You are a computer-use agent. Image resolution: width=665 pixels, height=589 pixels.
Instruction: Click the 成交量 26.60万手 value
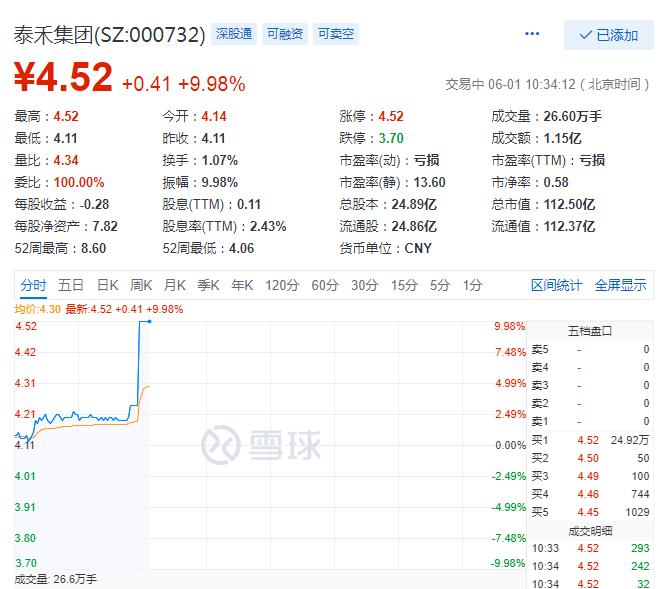pyautogui.click(x=573, y=116)
